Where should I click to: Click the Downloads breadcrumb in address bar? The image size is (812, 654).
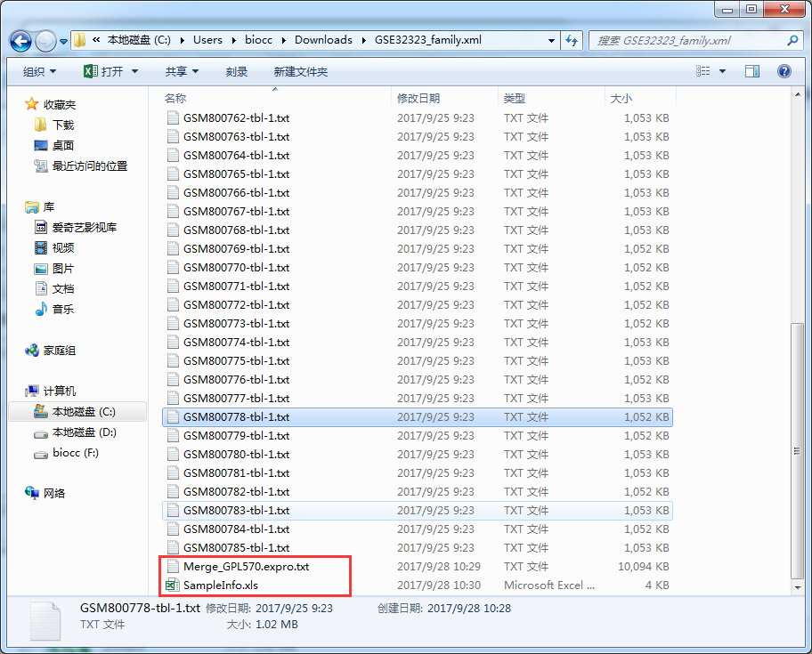pos(323,40)
